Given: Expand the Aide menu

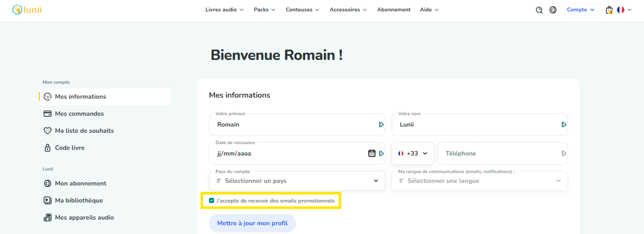Looking at the screenshot, I should coord(429,10).
